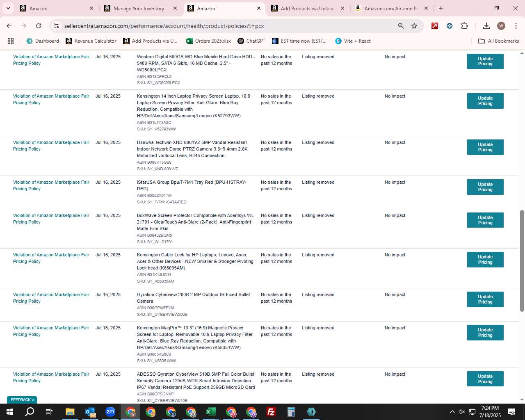Click the page vertical scrollbar thumb
Image resolution: width=525 pixels, height=420 pixels.
[522, 261]
